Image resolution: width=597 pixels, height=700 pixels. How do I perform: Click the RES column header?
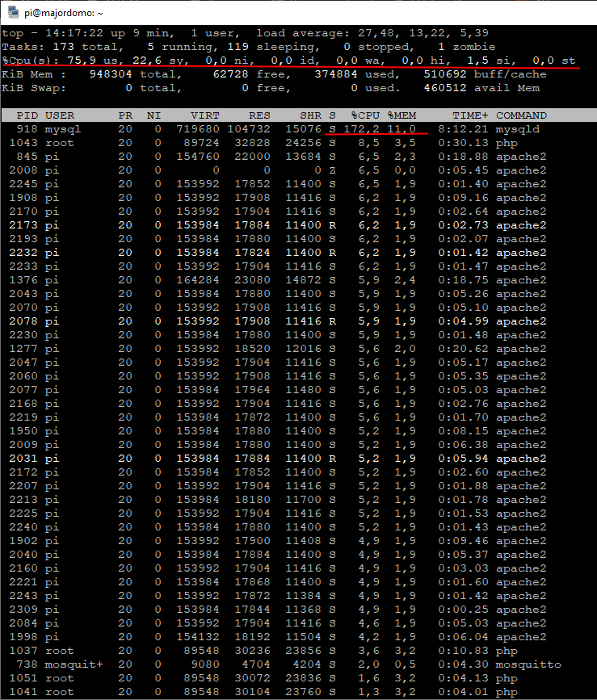pos(259,115)
